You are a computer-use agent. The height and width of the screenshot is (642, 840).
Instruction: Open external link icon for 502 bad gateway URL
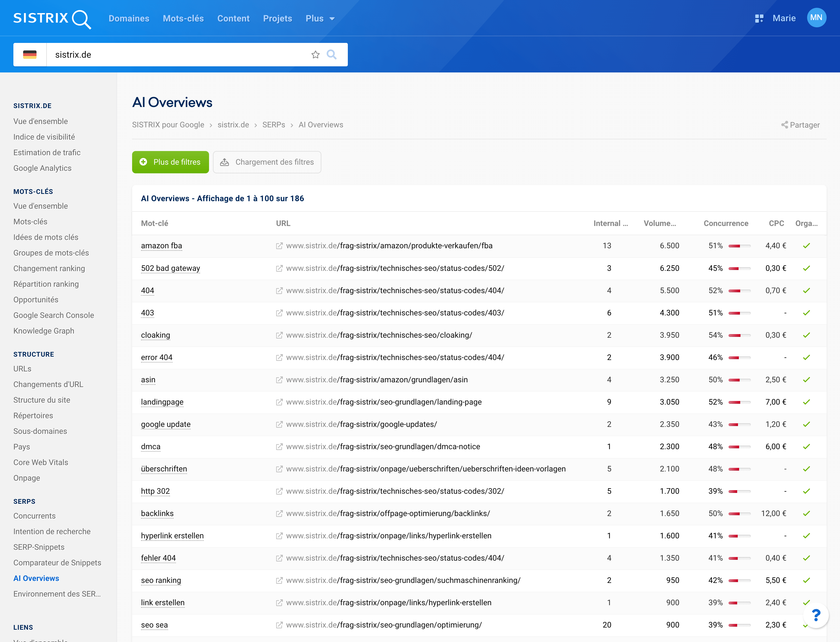[279, 268]
